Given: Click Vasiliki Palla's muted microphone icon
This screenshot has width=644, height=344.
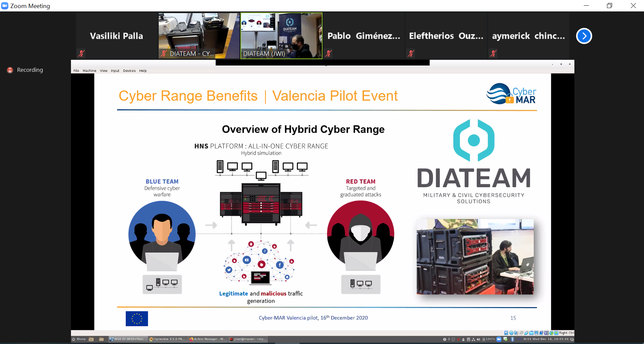Looking at the screenshot, I should [81, 53].
